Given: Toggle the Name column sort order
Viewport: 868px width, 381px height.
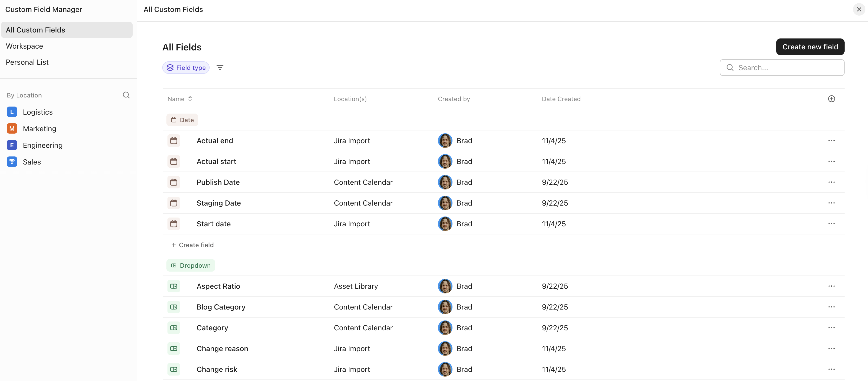Looking at the screenshot, I should (x=190, y=99).
